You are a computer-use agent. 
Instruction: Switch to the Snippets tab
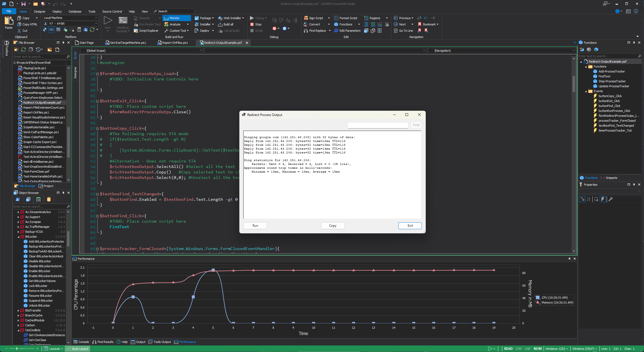tap(609, 178)
